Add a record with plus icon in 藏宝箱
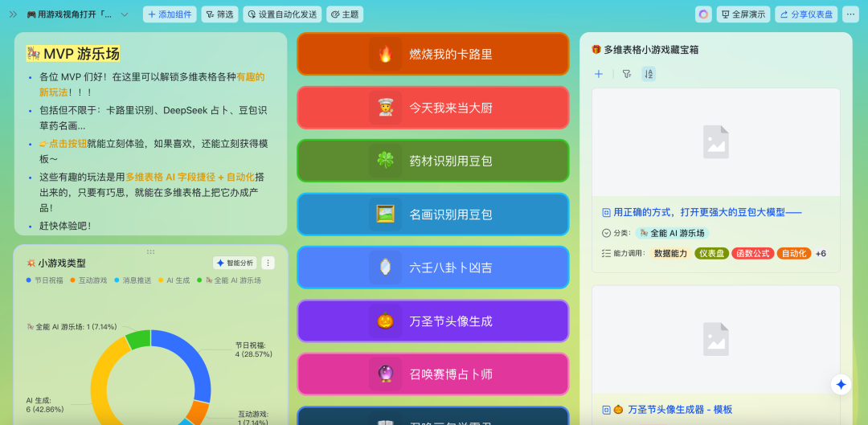The image size is (868, 425). pos(599,74)
